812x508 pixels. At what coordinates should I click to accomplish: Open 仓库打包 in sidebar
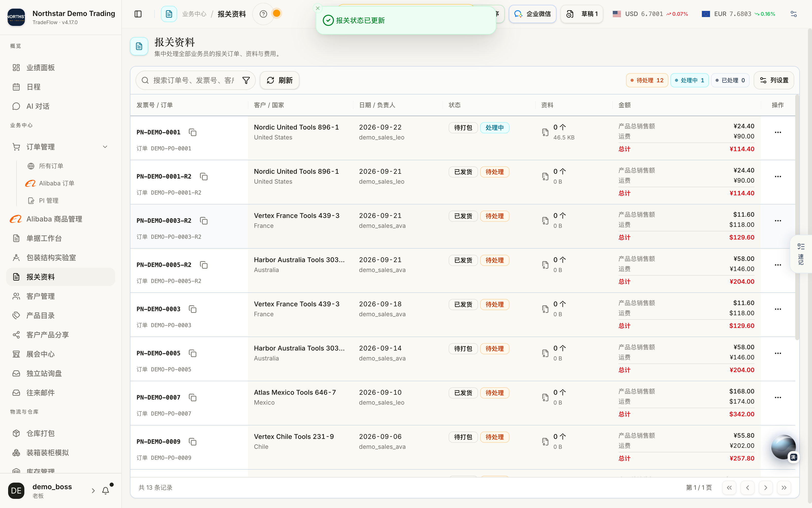point(61,433)
